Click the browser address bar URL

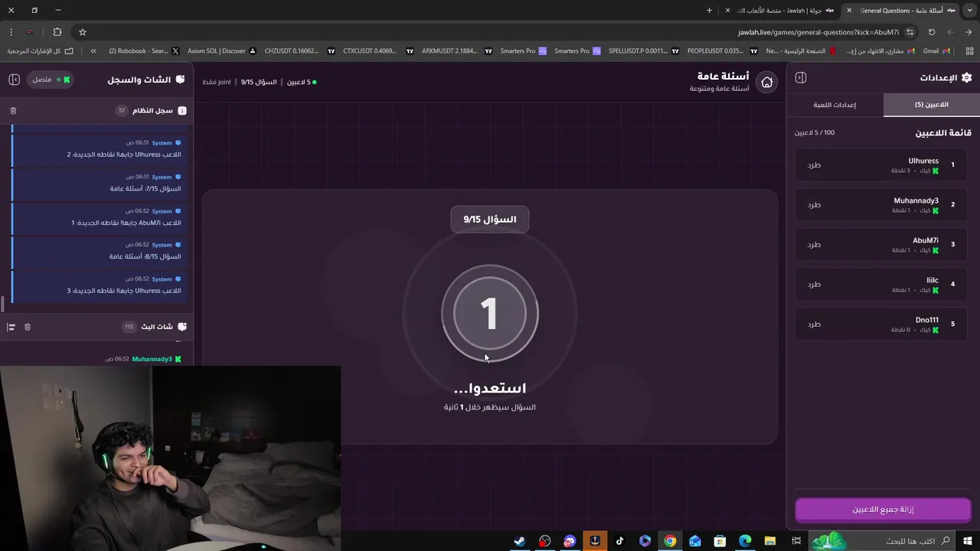tap(818, 32)
